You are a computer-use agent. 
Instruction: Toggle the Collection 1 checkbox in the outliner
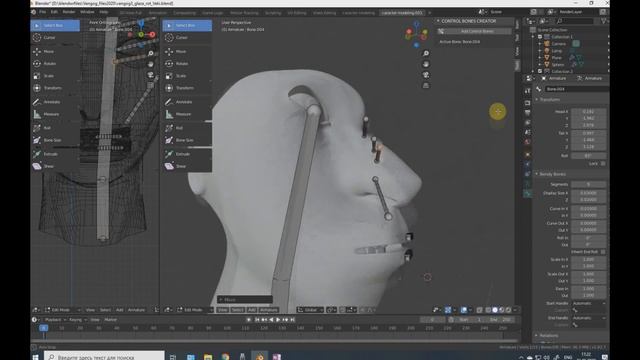tap(540, 37)
